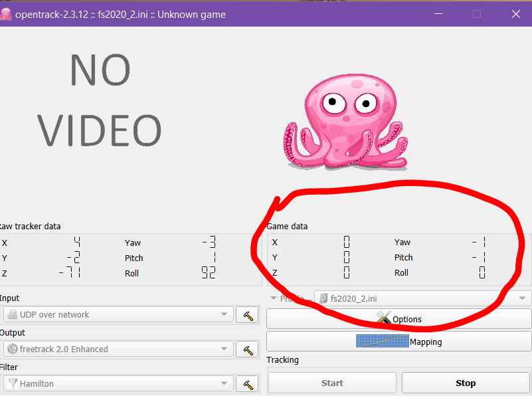Screen dimensions: 532x396
Task: Click the NO VIDEO preview area
Action: [100, 100]
